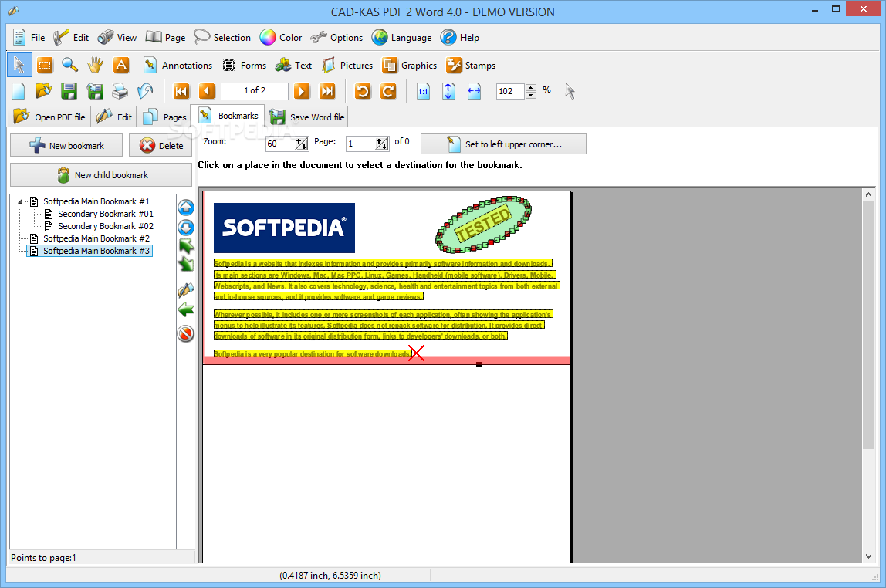Open the Help menu
Viewport: 886px width, 588px height.
[460, 38]
